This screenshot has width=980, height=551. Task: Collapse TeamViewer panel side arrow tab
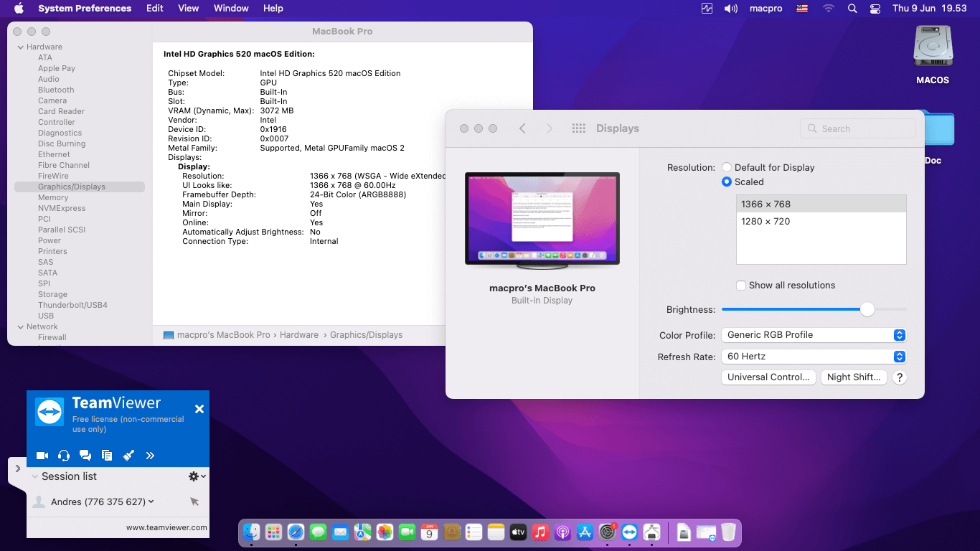(17, 468)
